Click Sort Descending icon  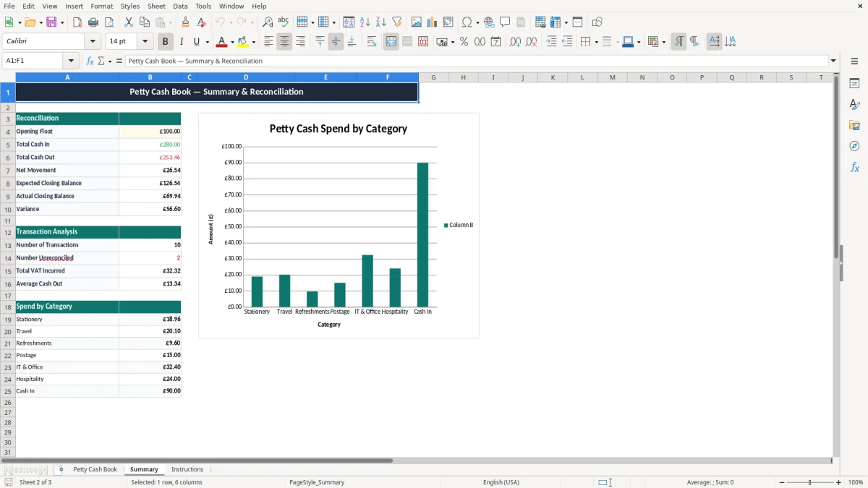click(381, 22)
